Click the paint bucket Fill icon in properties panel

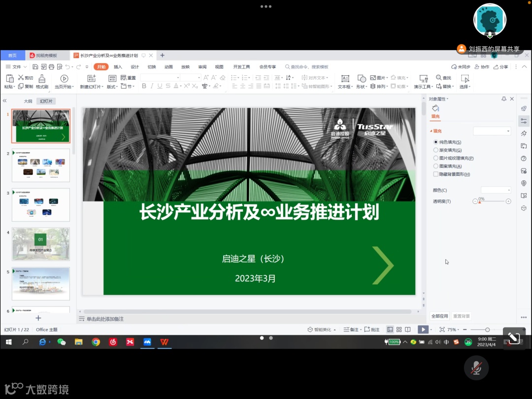[435, 108]
